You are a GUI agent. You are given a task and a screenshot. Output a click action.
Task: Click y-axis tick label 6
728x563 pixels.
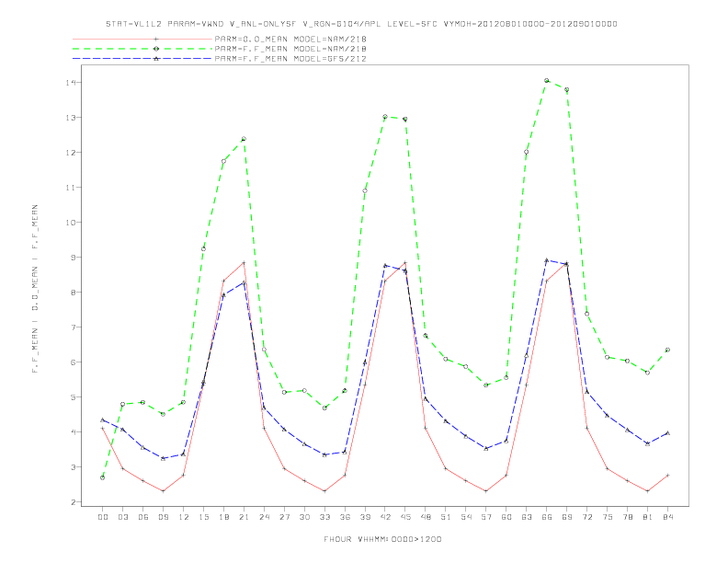tap(74, 362)
